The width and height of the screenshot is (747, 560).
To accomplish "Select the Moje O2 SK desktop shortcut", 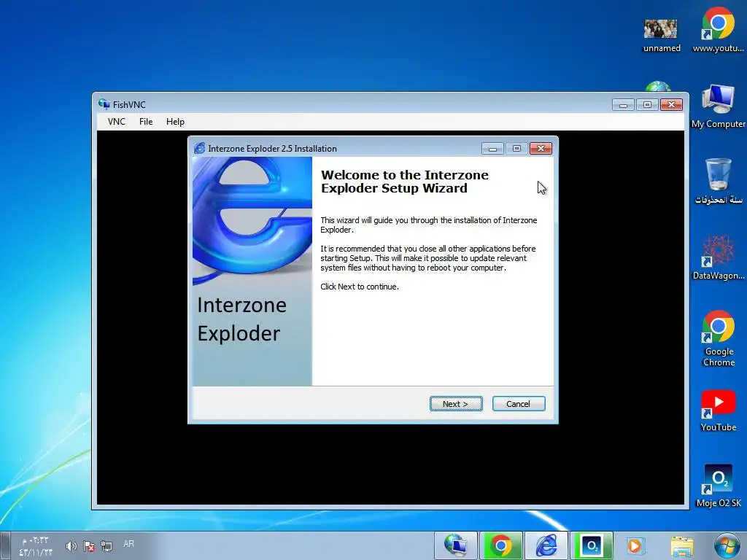I will [719, 486].
